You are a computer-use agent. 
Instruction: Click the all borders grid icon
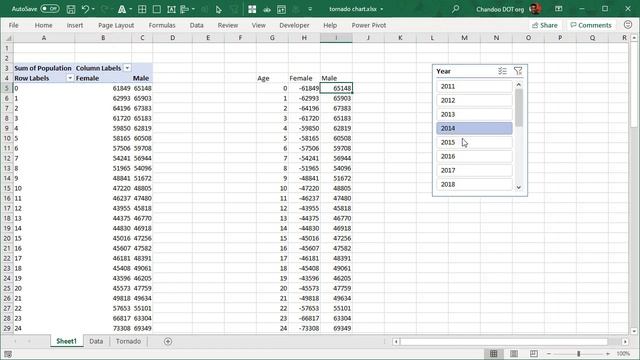coord(142,9)
